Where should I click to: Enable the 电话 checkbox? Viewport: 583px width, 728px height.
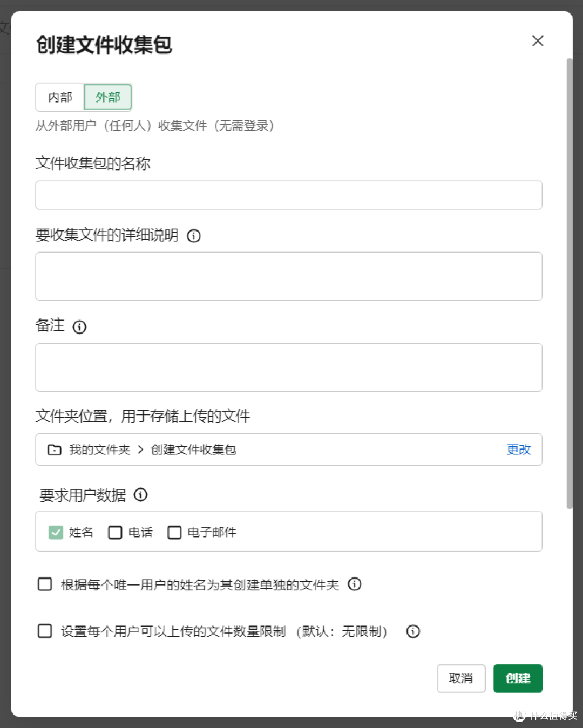pos(115,533)
